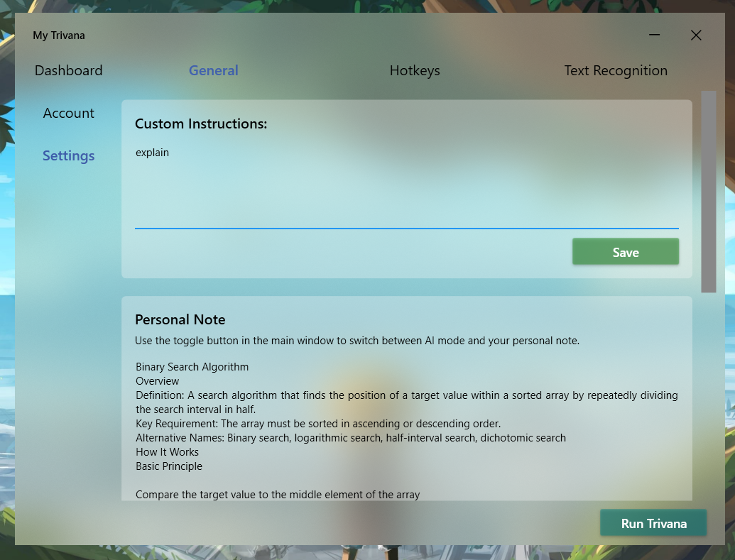Click the 'Key Requirement' line in the note
The height and width of the screenshot is (560, 735).
click(x=318, y=424)
